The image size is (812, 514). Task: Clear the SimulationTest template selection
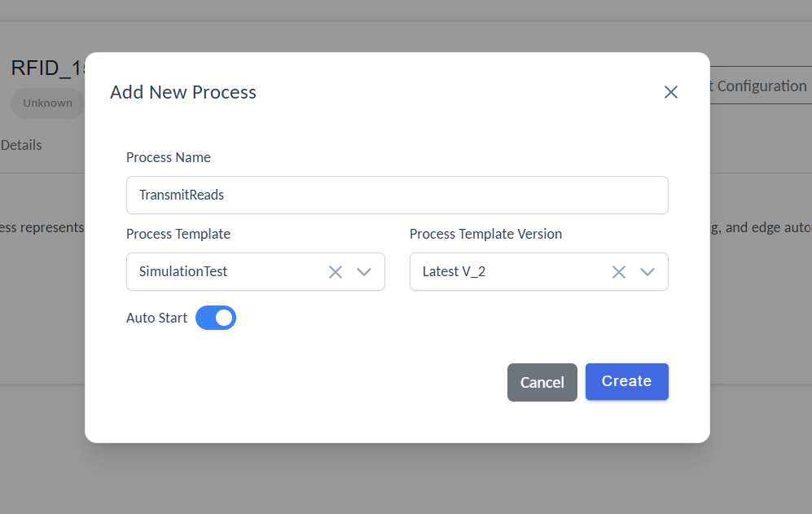(x=335, y=272)
